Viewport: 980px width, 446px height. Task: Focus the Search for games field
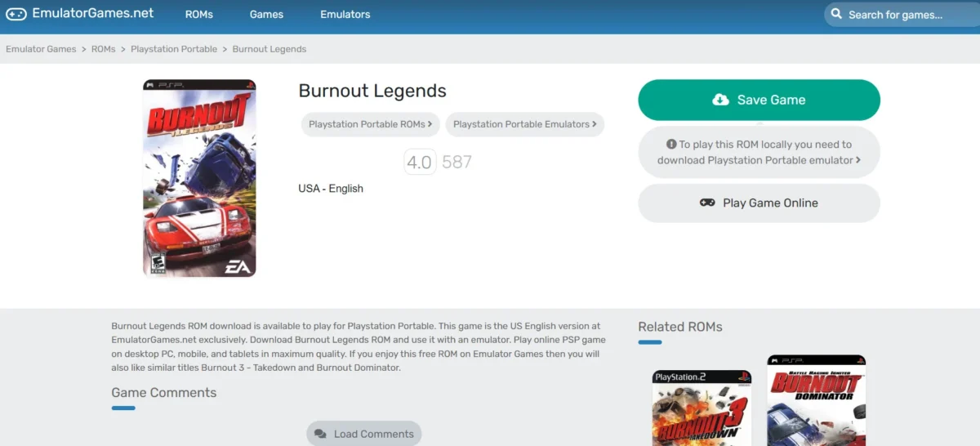click(900, 15)
